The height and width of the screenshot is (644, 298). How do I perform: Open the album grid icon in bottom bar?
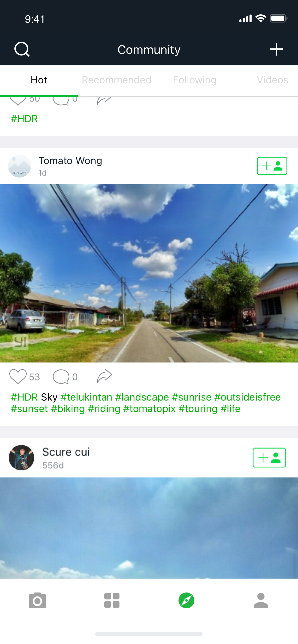click(x=112, y=600)
